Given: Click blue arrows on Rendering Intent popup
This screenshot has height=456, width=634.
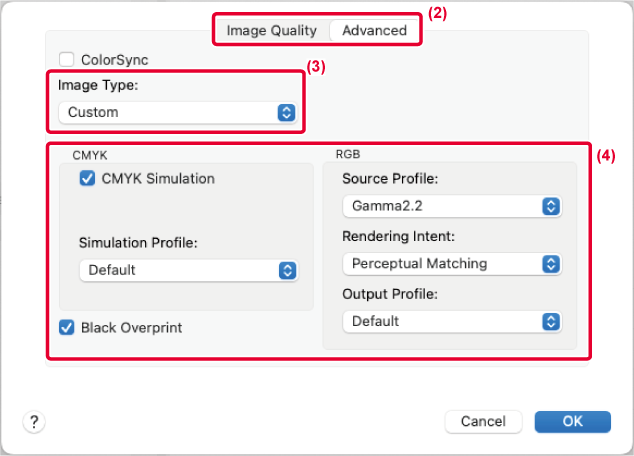Looking at the screenshot, I should point(550,264).
